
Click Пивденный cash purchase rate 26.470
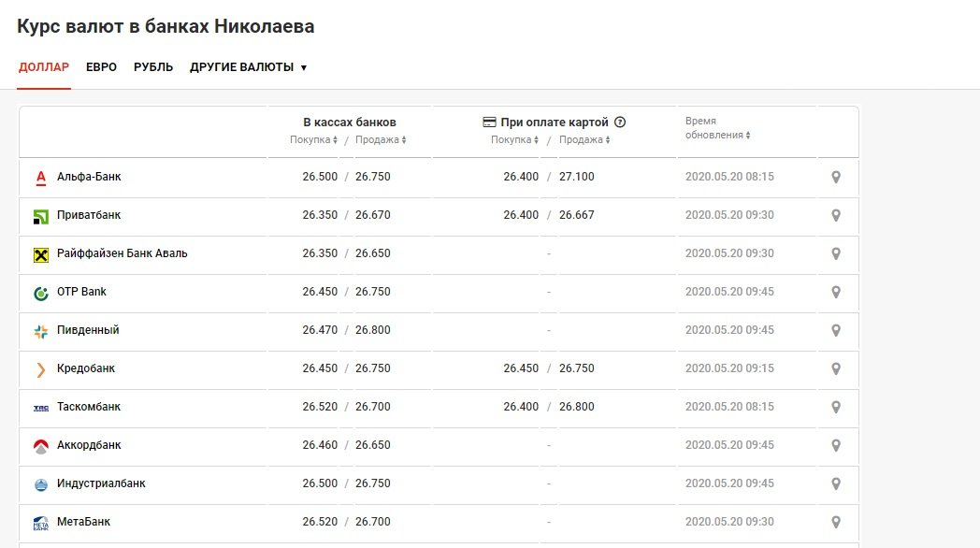tap(320, 330)
